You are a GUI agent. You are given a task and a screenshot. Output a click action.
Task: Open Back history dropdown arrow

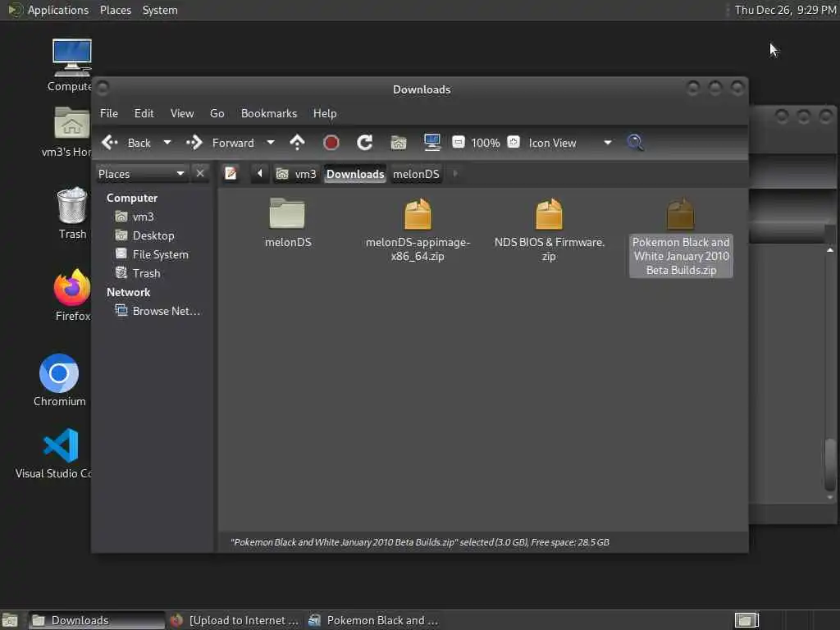167,143
